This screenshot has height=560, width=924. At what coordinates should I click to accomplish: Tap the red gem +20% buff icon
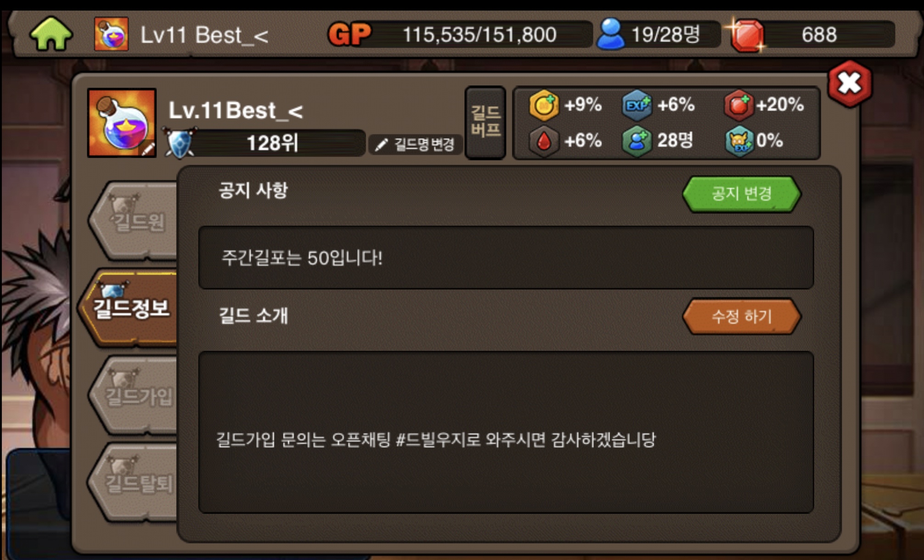[738, 105]
